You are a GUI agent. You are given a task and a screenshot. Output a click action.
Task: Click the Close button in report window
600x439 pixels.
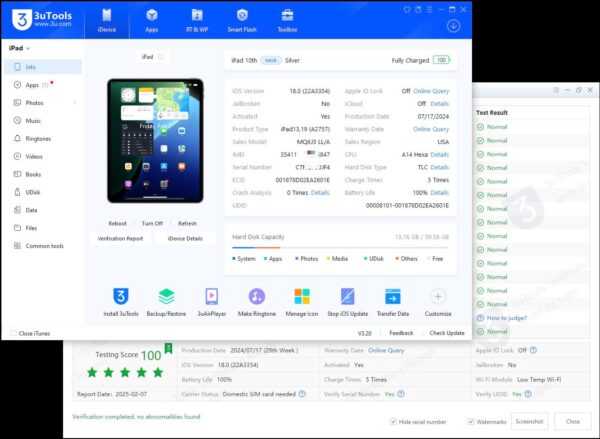pyautogui.click(x=573, y=421)
